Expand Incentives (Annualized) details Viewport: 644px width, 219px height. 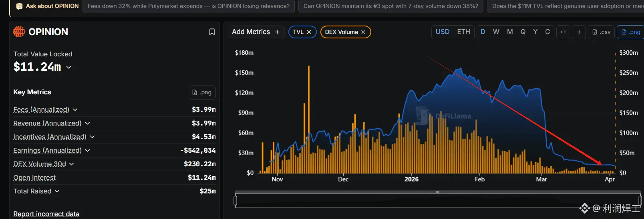[92, 137]
